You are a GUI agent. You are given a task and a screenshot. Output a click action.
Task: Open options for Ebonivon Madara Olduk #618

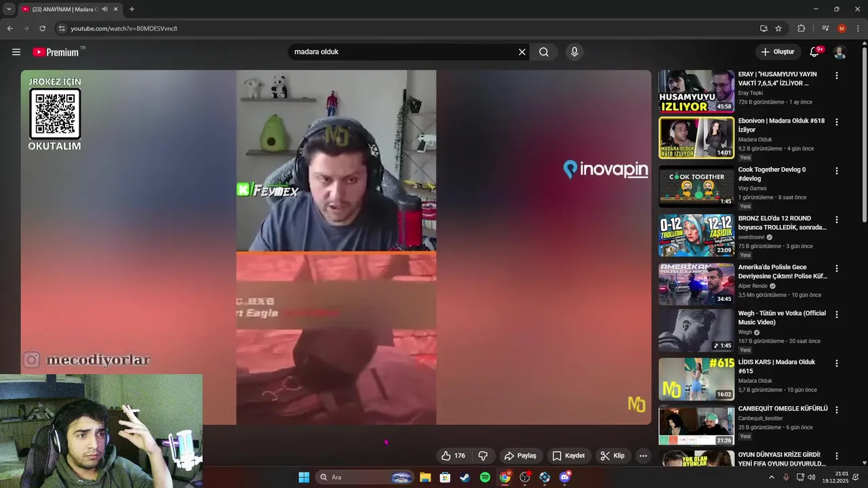[836, 122]
